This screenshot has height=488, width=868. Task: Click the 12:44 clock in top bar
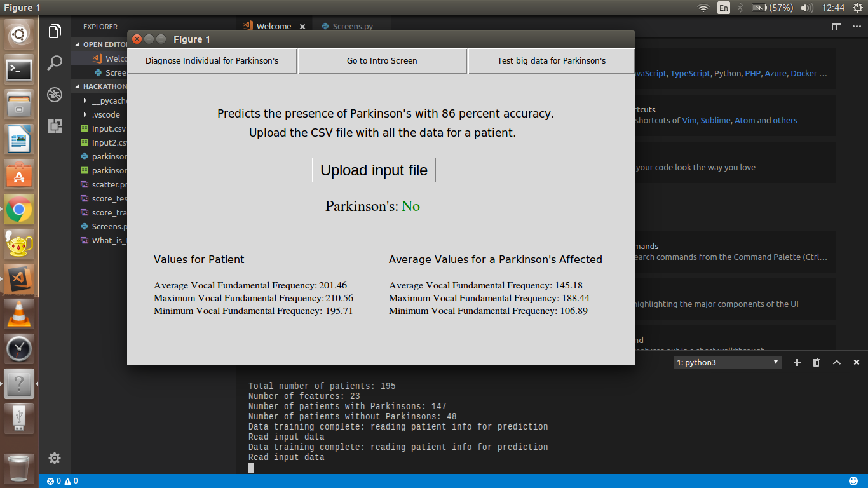(x=833, y=8)
